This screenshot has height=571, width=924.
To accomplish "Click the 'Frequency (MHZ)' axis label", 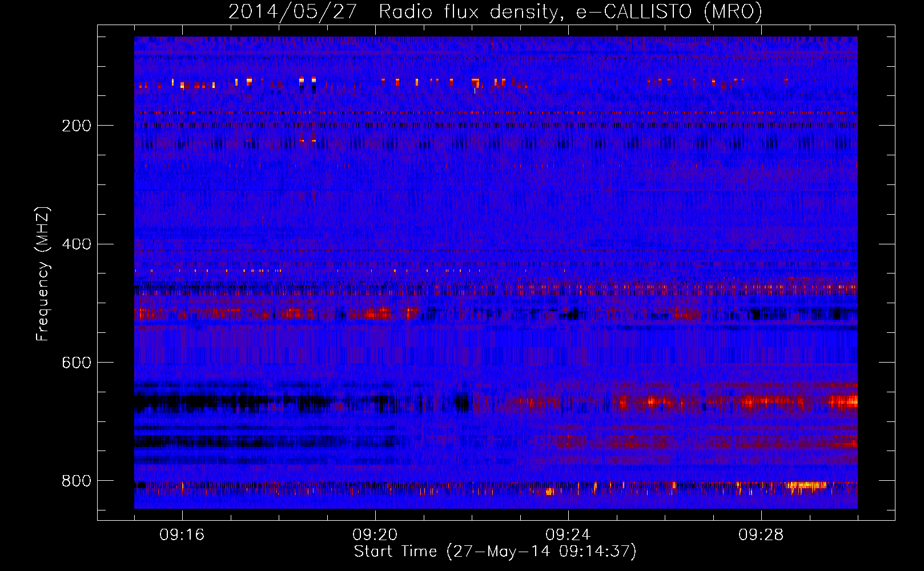I will click(43, 274).
